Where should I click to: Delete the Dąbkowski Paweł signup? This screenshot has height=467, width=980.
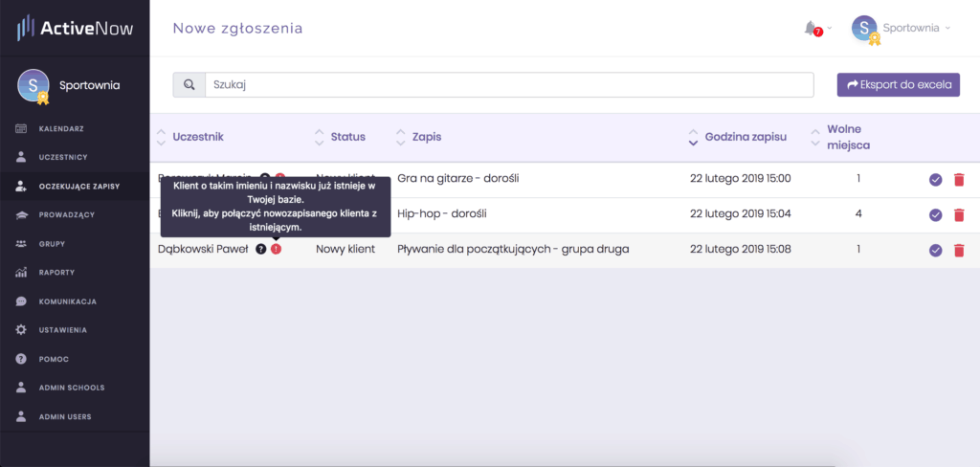(x=959, y=251)
